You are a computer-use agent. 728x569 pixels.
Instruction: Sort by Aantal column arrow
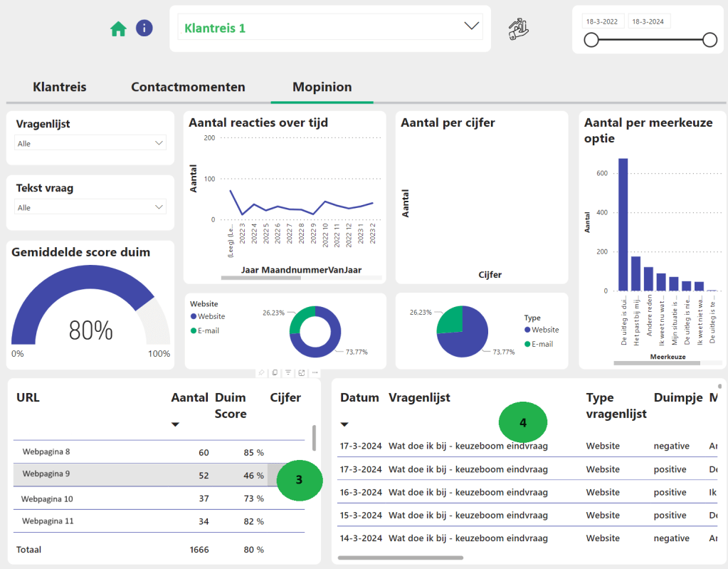click(176, 425)
